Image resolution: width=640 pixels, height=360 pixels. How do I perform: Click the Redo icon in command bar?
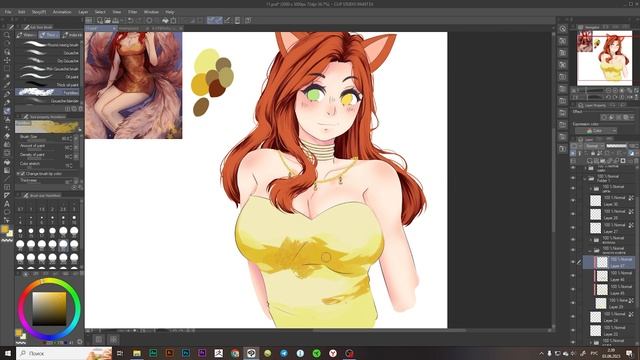click(x=139, y=20)
